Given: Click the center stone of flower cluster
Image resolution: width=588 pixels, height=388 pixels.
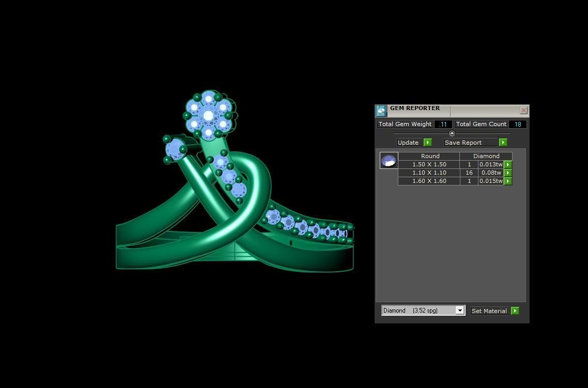Looking at the screenshot, I should pos(209,115).
